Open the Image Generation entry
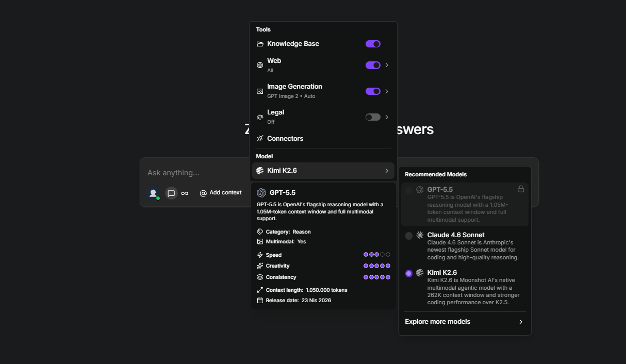Viewport: 626px width, 364px height. 323,91
